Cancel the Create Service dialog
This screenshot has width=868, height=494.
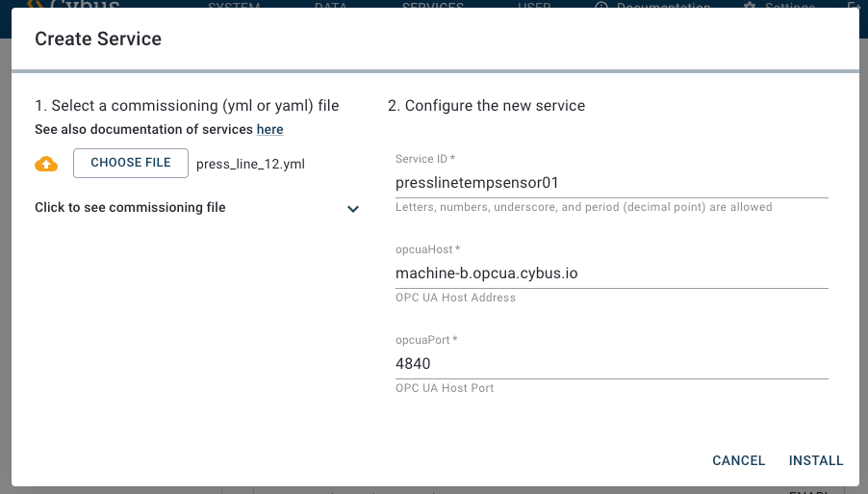coord(738,460)
